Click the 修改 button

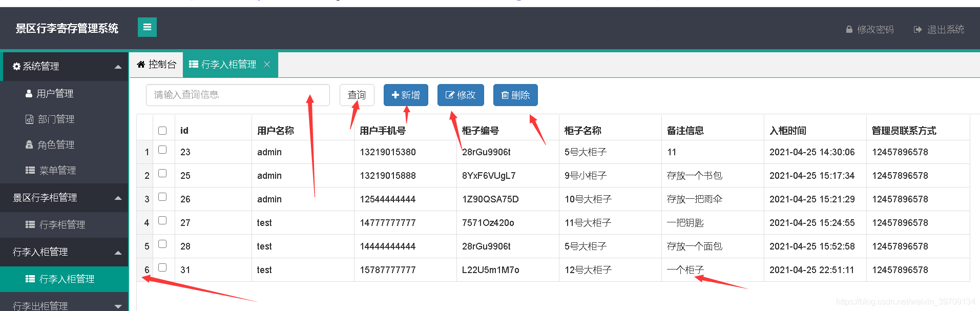(461, 95)
